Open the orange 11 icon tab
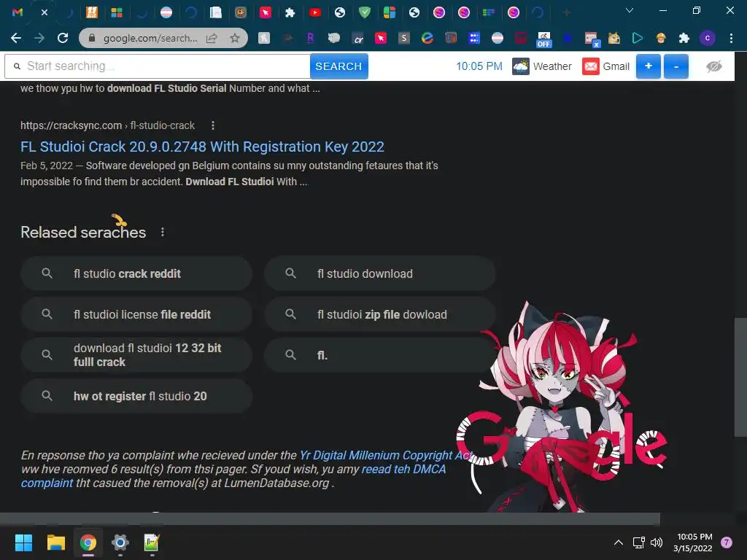The image size is (747, 560). 92,12
